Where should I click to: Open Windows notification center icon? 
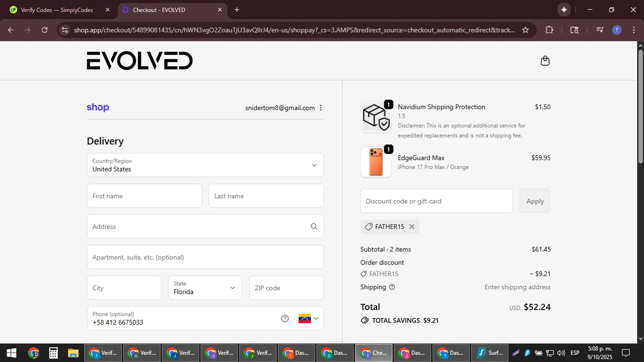tap(626, 353)
